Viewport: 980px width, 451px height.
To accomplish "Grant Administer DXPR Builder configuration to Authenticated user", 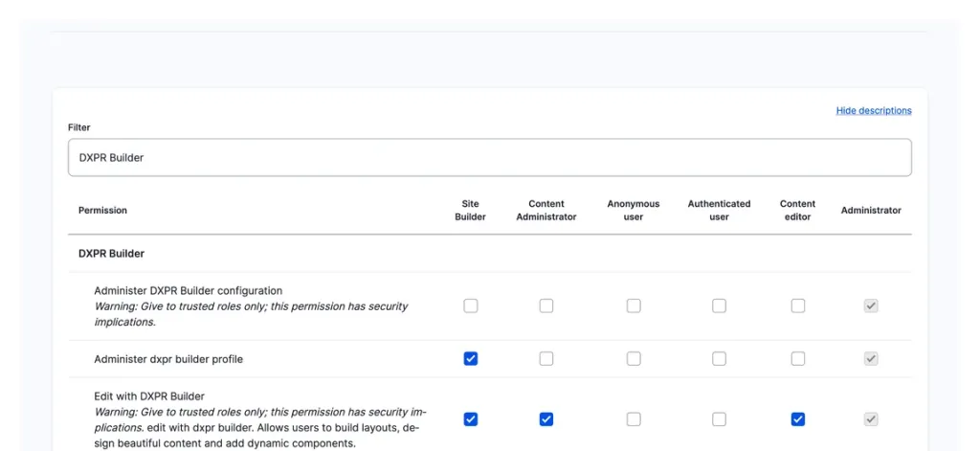I will [x=720, y=305].
